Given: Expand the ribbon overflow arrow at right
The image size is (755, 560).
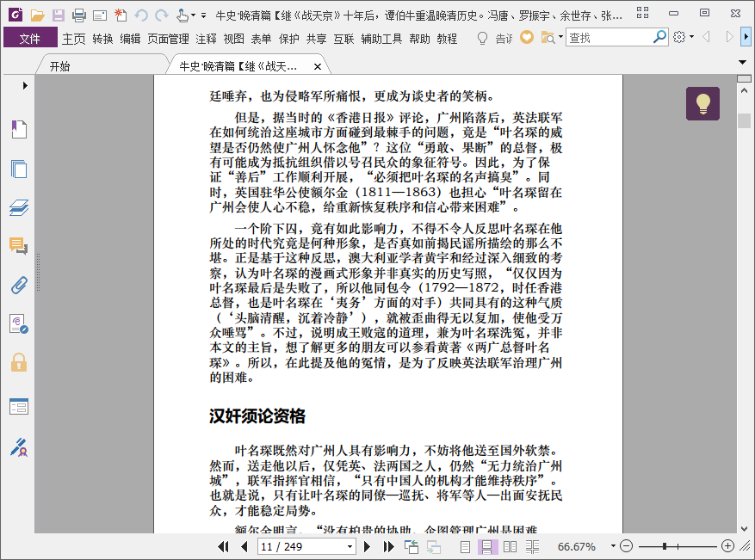Looking at the screenshot, I should coord(746,37).
